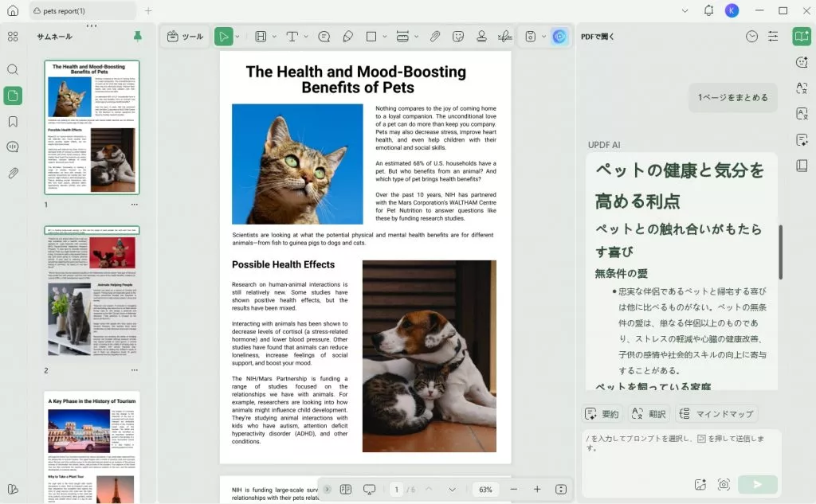Expand the save options dropdown
The width and height of the screenshot is (816, 504).
(543, 37)
